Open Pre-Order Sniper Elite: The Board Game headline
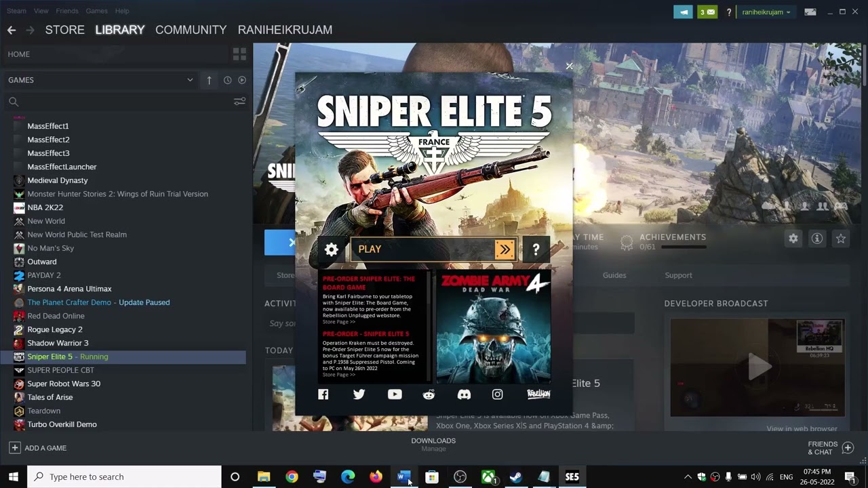868x488 pixels. click(368, 283)
